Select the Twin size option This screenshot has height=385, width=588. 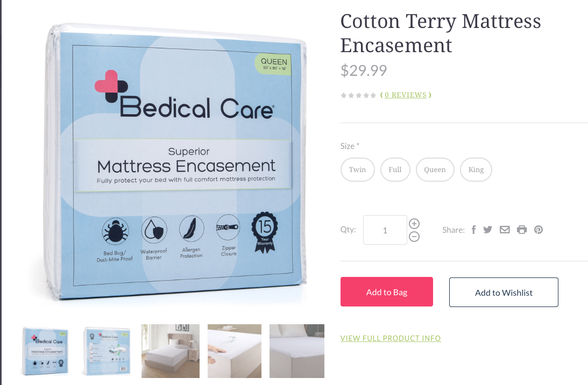click(x=357, y=170)
